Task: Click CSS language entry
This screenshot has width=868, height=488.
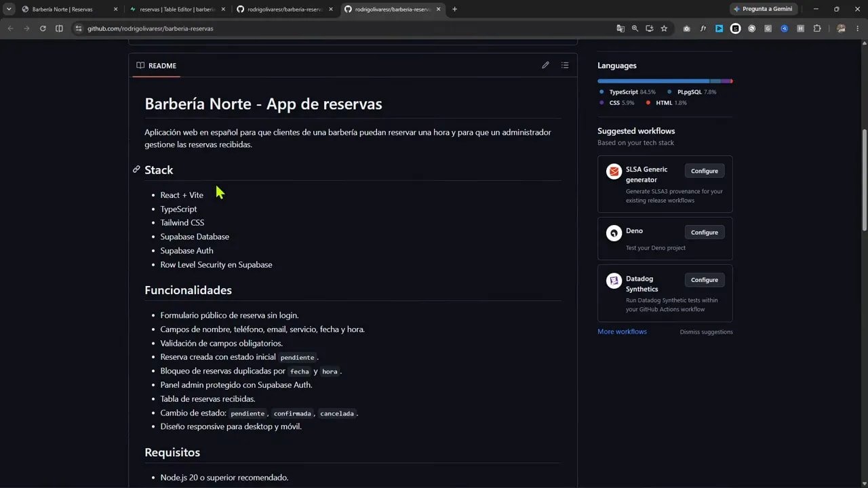Action: [x=616, y=103]
